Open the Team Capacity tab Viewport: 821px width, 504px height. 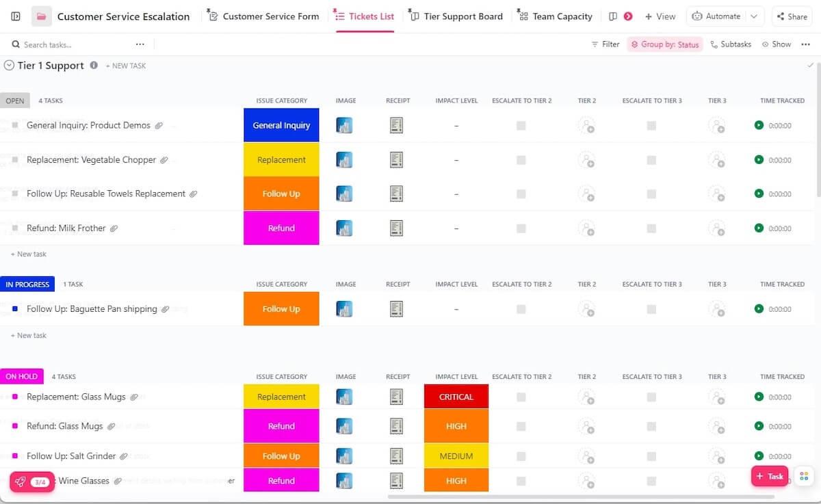(555, 16)
